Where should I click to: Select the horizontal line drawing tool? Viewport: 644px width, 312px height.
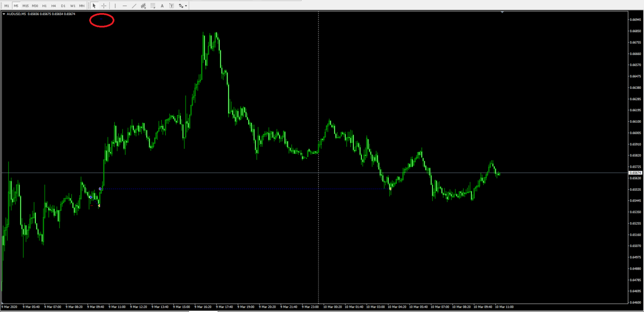125,6
